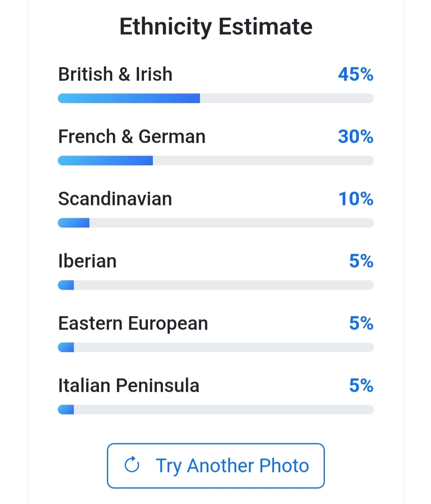This screenshot has width=431, height=504.
Task: Click the French & German progress bar
Action: click(x=215, y=160)
